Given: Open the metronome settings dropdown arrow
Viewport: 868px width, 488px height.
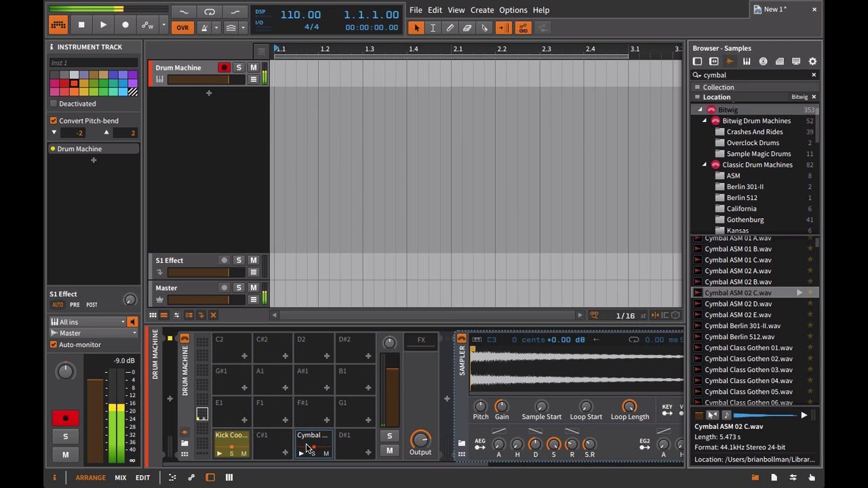Looking at the screenshot, I should [216, 28].
